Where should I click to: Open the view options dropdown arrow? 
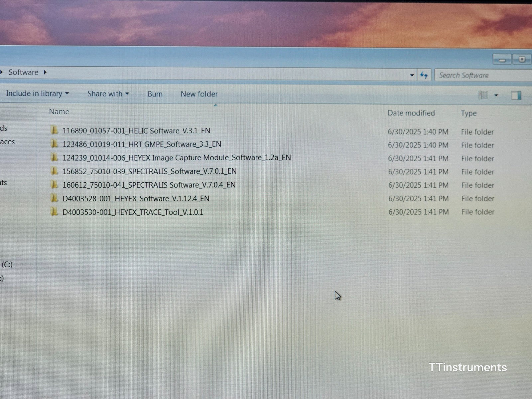tap(496, 95)
